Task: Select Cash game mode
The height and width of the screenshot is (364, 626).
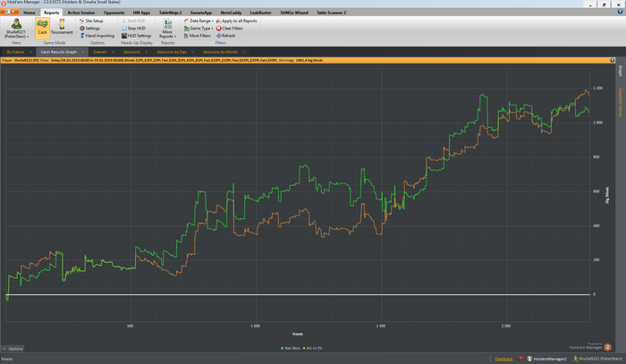Action: tap(42, 29)
